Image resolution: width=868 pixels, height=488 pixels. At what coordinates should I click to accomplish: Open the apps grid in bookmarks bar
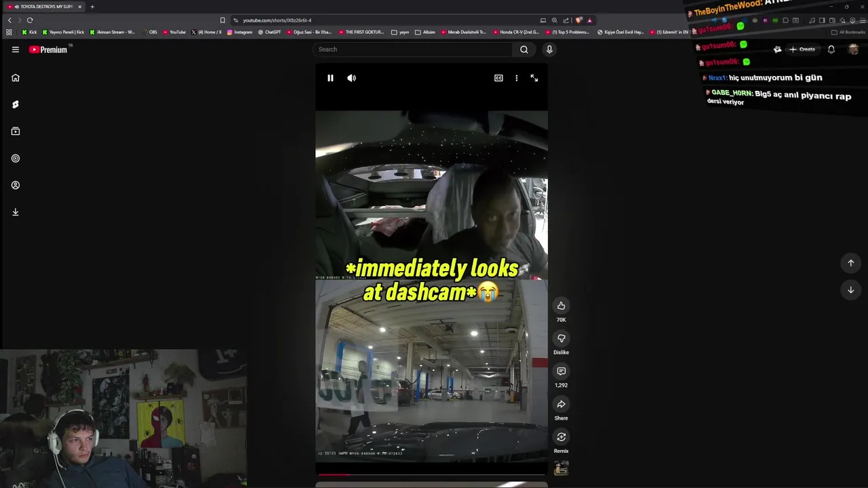[x=9, y=32]
